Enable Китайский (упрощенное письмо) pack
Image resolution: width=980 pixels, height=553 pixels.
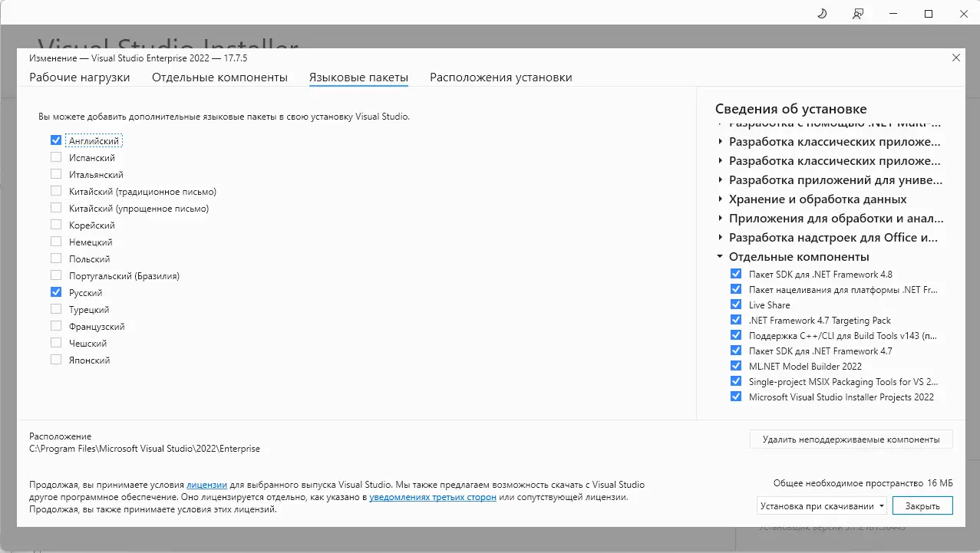click(x=56, y=208)
